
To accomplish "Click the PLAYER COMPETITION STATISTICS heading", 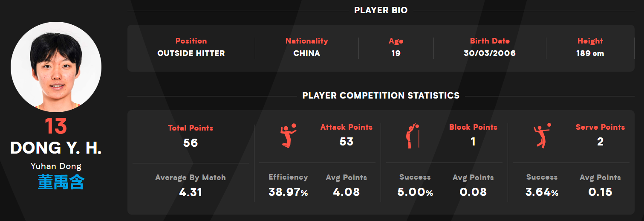I will pyautogui.click(x=381, y=96).
